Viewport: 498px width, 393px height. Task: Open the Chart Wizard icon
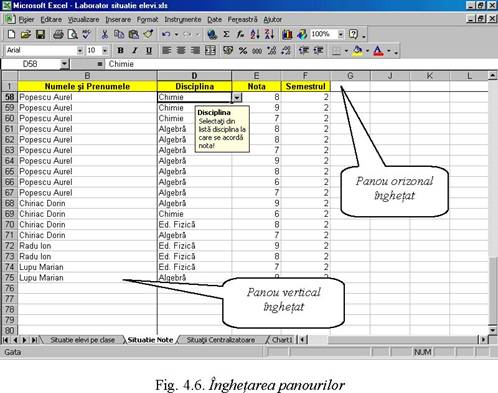(x=287, y=34)
